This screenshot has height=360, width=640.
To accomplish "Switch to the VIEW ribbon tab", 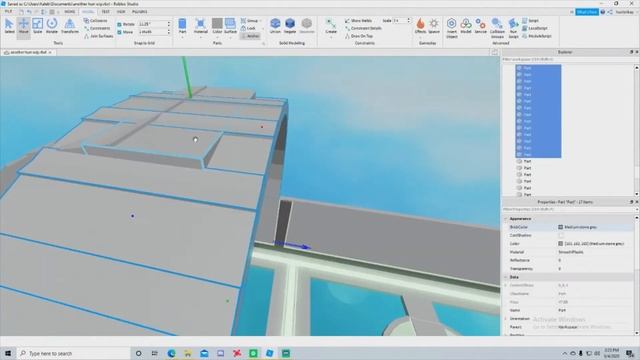I will click(121, 12).
